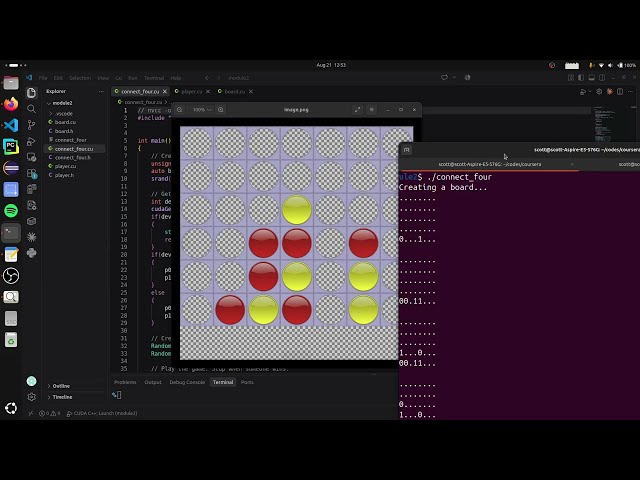This screenshot has width=640, height=480.
Task: Open the Extensions view
Action: 31,173
